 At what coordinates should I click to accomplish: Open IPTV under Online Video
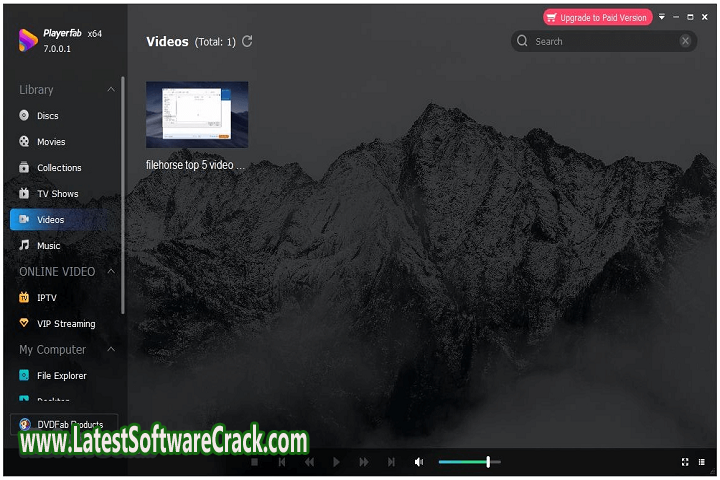click(x=48, y=298)
